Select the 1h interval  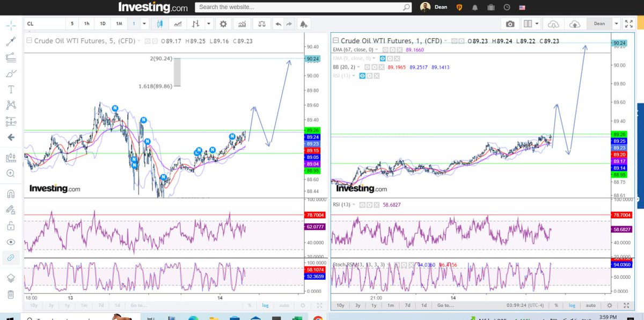86,24
